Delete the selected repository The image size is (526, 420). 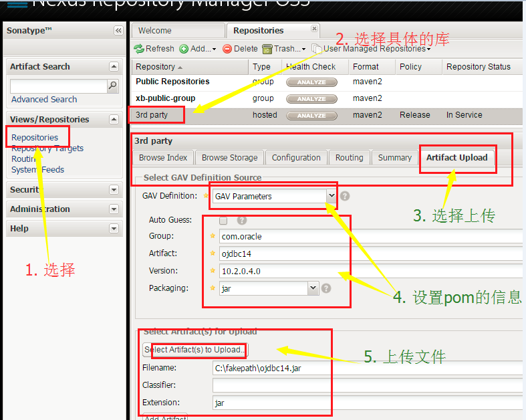pos(240,49)
